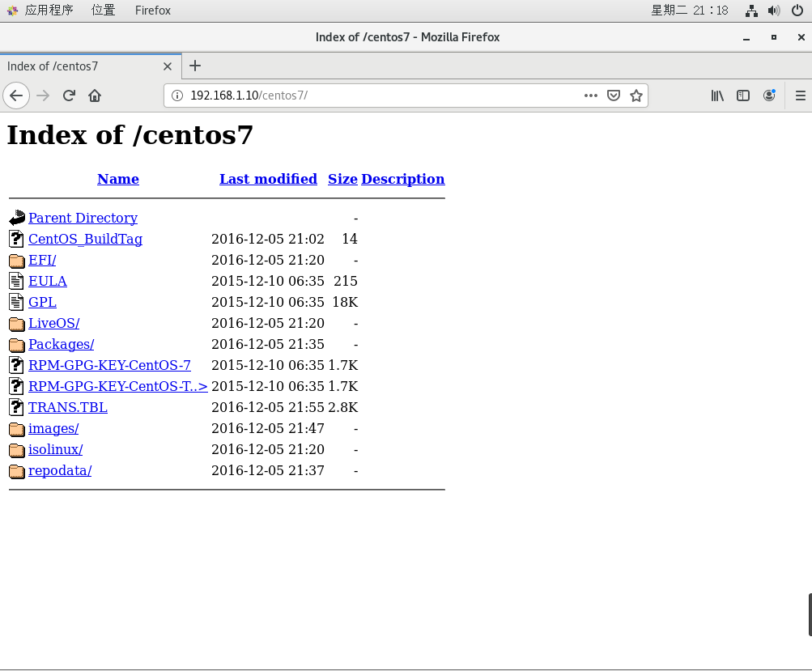Click the 18K size value for GPL
812x671 pixels.
345,303
